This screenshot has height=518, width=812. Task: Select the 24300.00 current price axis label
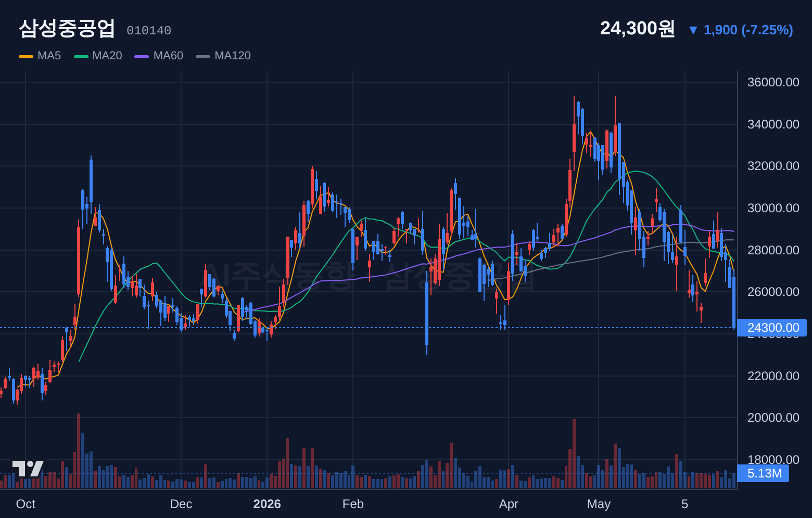click(x=772, y=328)
